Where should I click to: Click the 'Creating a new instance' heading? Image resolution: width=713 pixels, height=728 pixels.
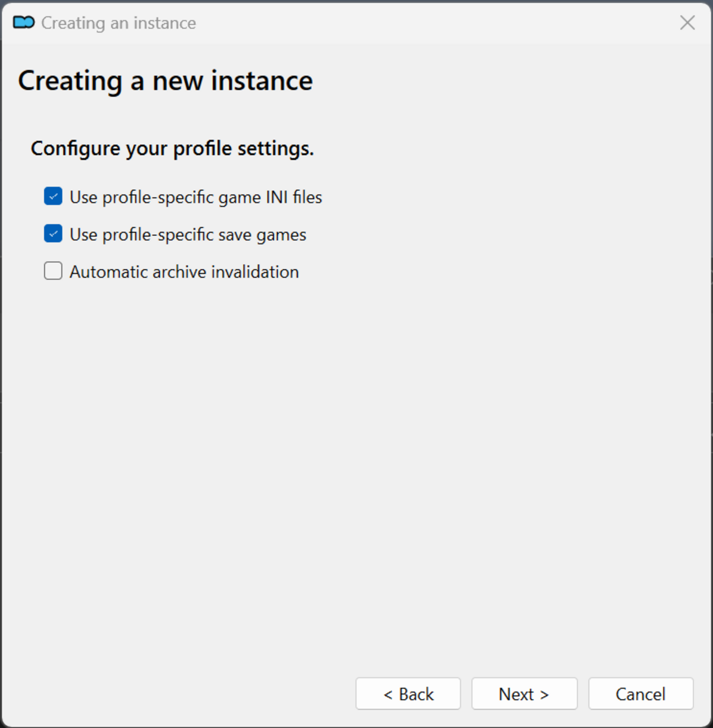[x=166, y=81]
